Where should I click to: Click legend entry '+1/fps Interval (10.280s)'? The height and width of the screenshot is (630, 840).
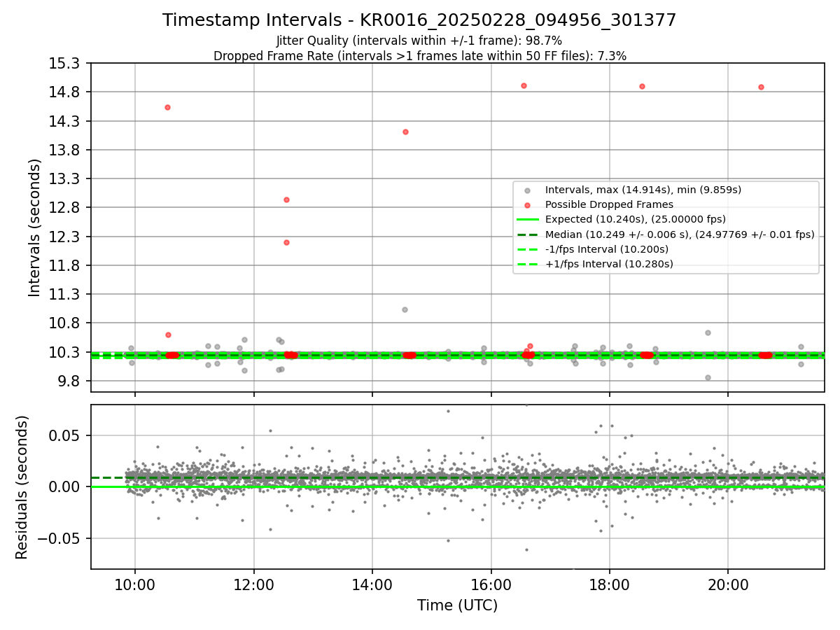pos(609,264)
